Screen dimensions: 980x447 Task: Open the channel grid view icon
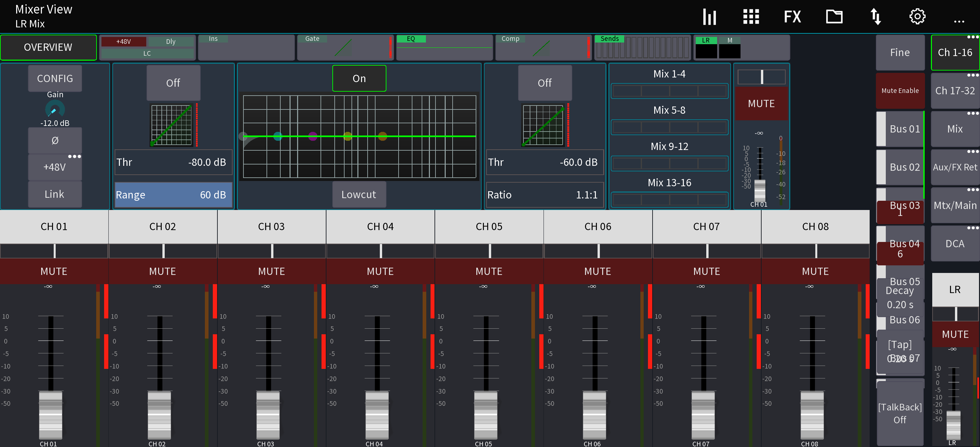(x=751, y=16)
